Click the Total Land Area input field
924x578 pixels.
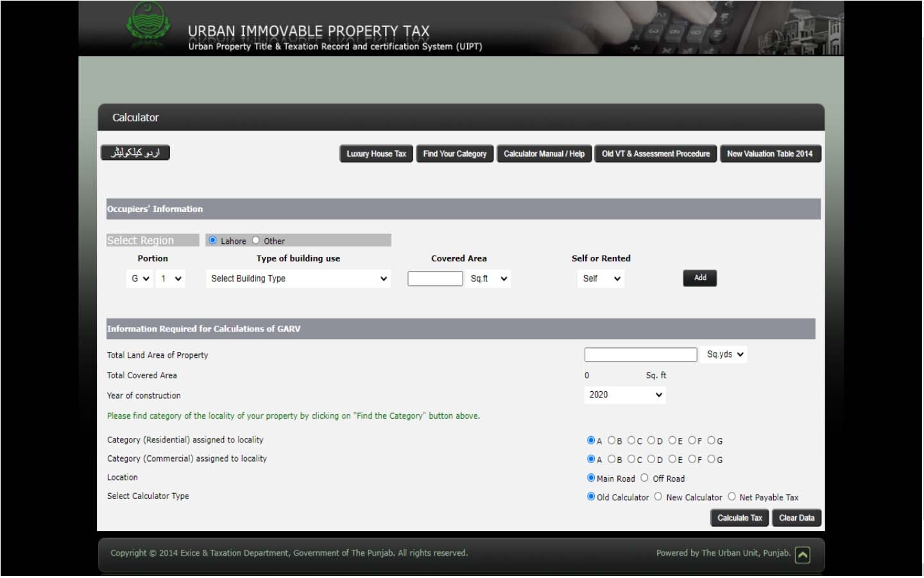click(x=640, y=355)
